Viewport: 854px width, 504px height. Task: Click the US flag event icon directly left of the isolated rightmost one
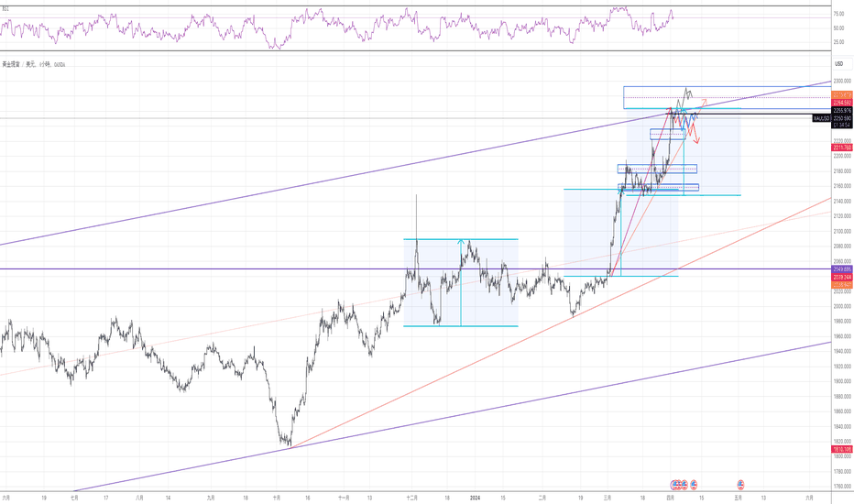(694, 483)
